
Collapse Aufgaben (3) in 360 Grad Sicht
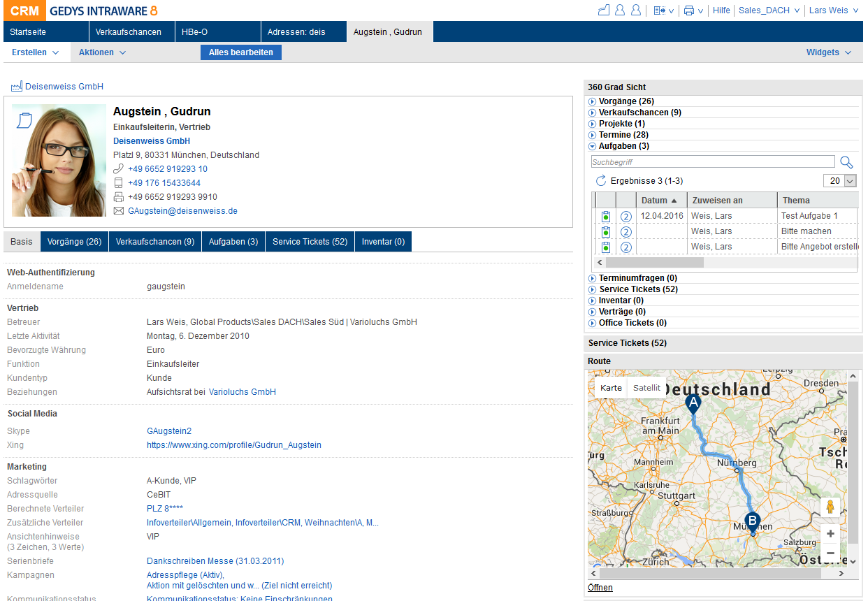(593, 146)
